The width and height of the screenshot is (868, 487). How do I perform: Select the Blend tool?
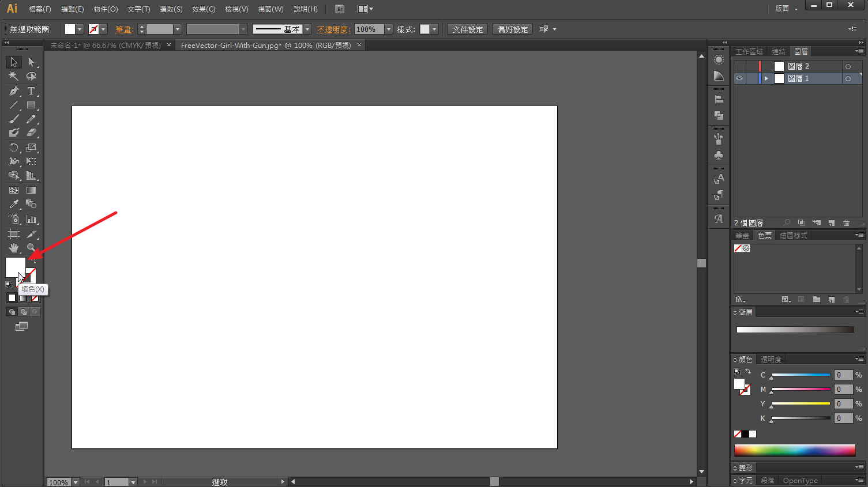31,204
